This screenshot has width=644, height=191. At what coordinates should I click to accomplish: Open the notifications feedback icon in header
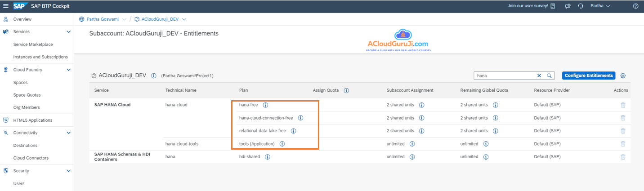tap(568, 6)
